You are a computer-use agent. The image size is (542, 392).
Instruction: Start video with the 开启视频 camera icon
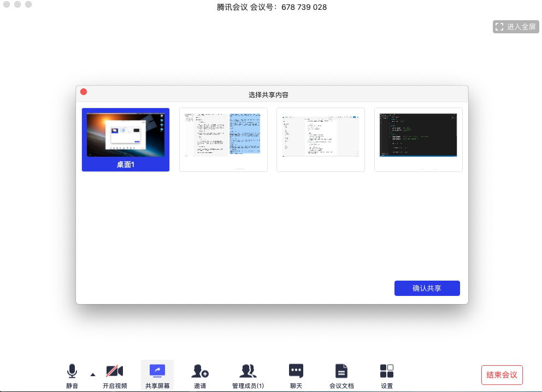115,375
